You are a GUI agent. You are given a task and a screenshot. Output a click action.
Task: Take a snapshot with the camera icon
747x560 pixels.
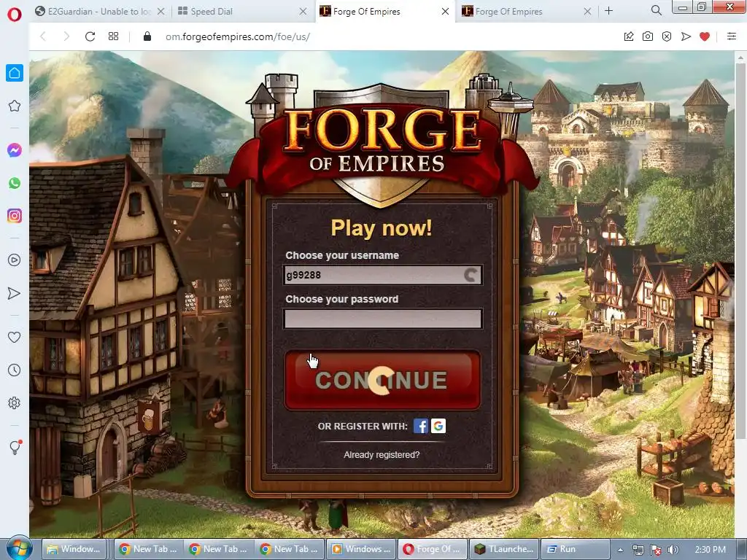point(648,36)
